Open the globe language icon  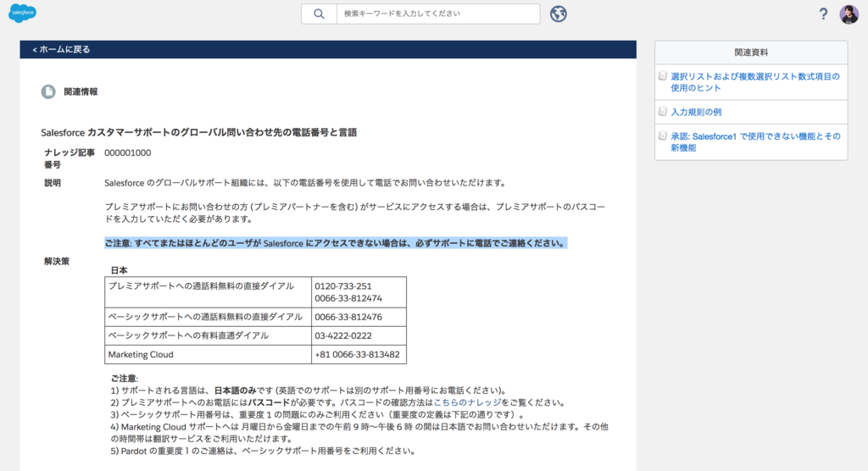click(558, 14)
